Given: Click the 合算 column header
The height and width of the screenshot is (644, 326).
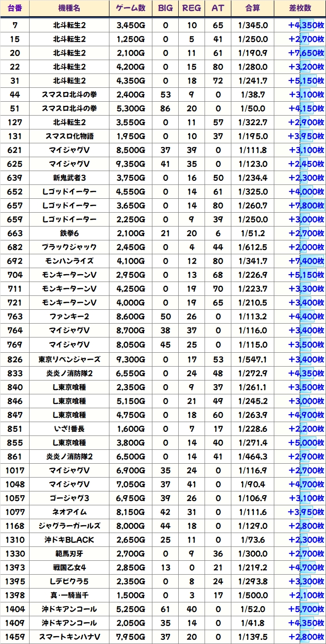Looking at the screenshot, I should tap(253, 8).
